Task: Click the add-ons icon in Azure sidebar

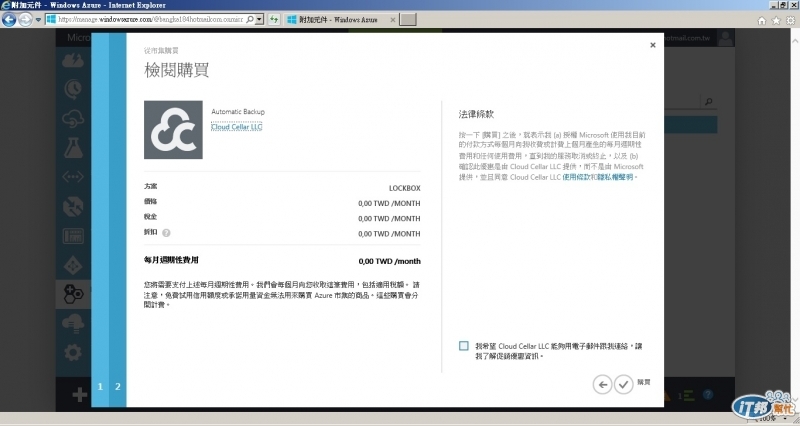Action: tap(73, 294)
